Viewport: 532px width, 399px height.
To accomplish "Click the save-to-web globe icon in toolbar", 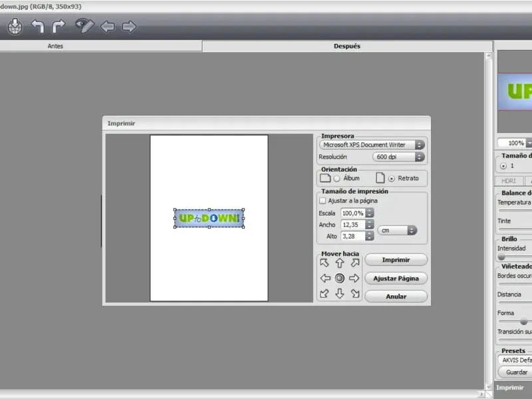I will (15, 27).
